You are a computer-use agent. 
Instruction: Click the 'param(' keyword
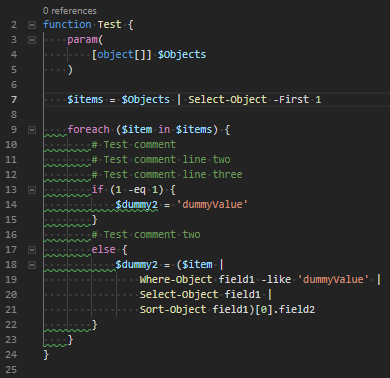[85, 40]
